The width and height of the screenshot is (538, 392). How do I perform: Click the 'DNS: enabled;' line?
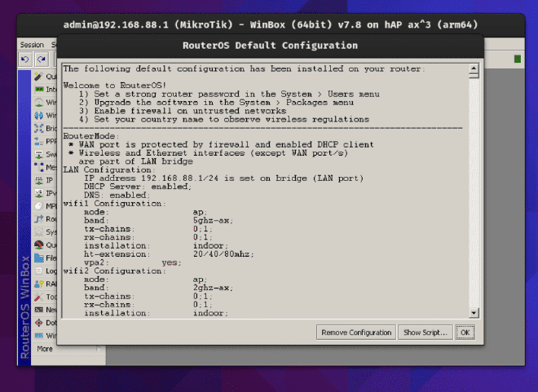[x=117, y=195]
